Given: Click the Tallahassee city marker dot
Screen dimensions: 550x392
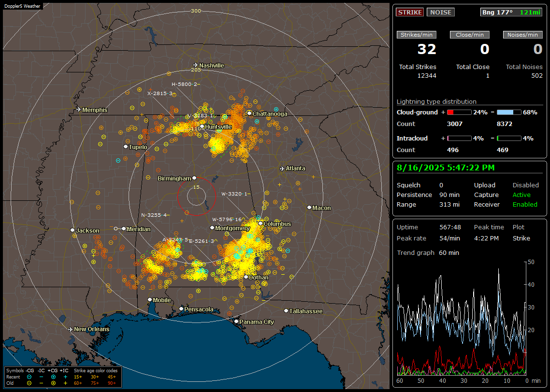Looking at the screenshot, I should 286,311.
